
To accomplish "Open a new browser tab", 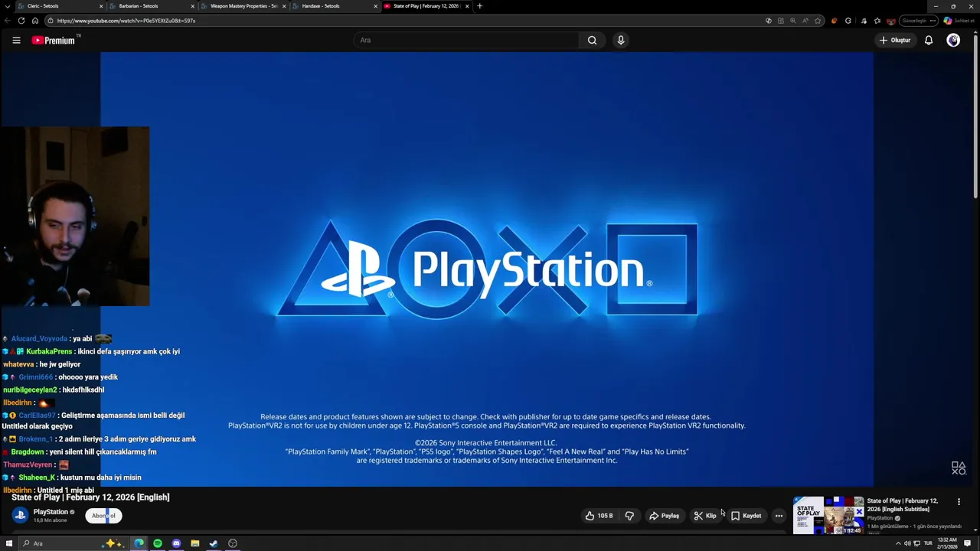I will tap(479, 6).
